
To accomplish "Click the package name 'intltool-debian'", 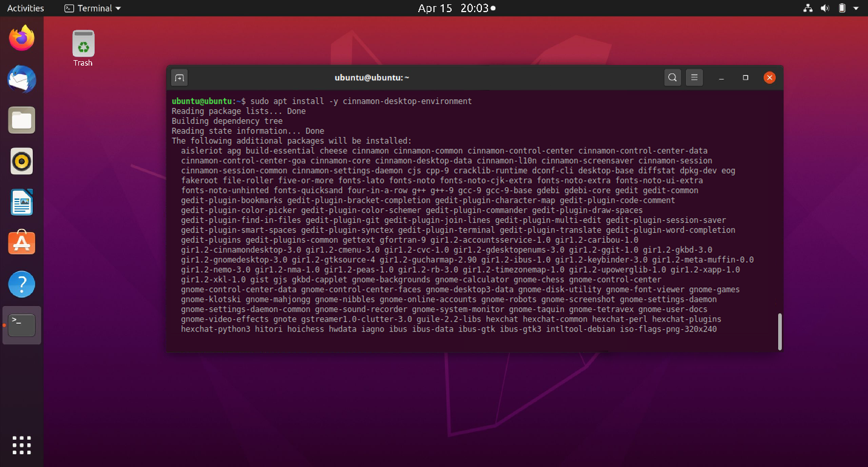I will click(x=580, y=329).
